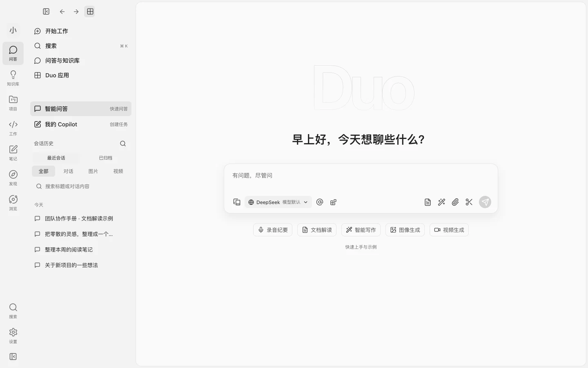The width and height of the screenshot is (588, 368).
Task: Click the @ mention icon
Action: point(320,202)
